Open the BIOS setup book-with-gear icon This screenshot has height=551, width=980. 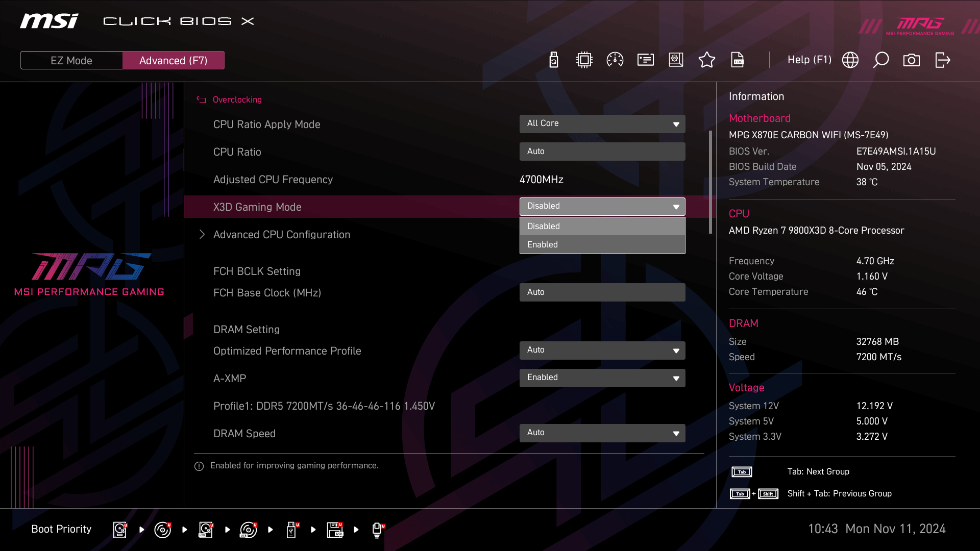click(x=676, y=60)
